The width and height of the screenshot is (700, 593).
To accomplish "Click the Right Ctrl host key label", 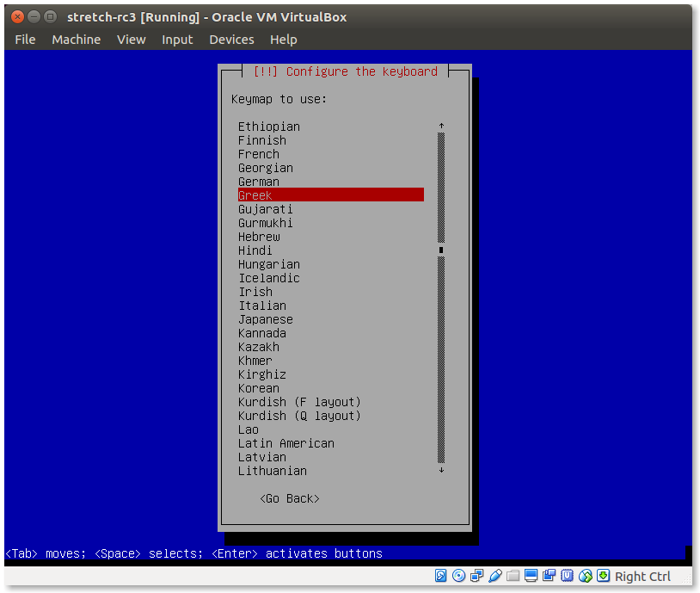I will coord(642,577).
